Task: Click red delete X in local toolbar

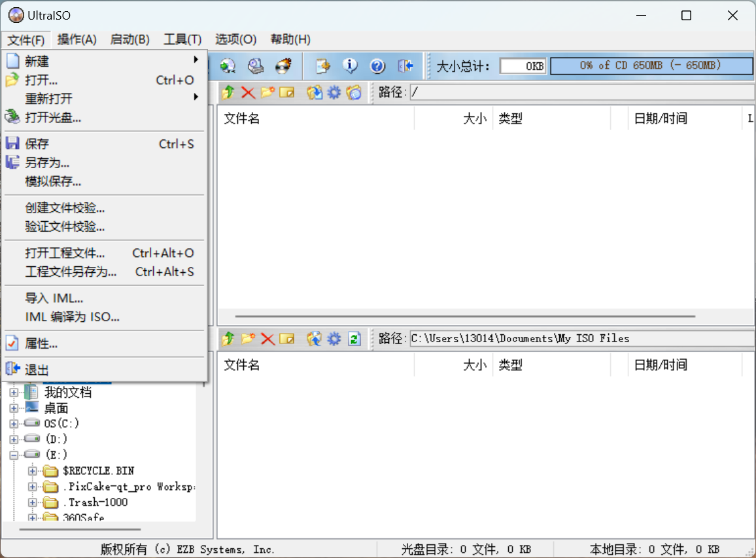Action: click(267, 339)
